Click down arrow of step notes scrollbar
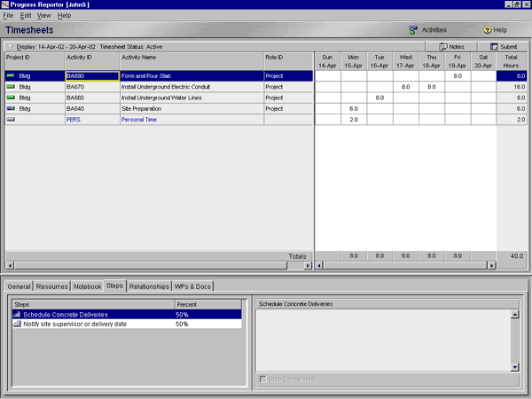This screenshot has width=532, height=399. click(x=514, y=367)
